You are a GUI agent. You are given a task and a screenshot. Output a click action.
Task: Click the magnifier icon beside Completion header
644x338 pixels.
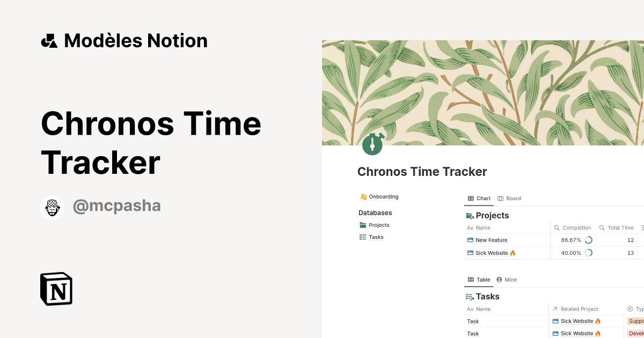(558, 227)
